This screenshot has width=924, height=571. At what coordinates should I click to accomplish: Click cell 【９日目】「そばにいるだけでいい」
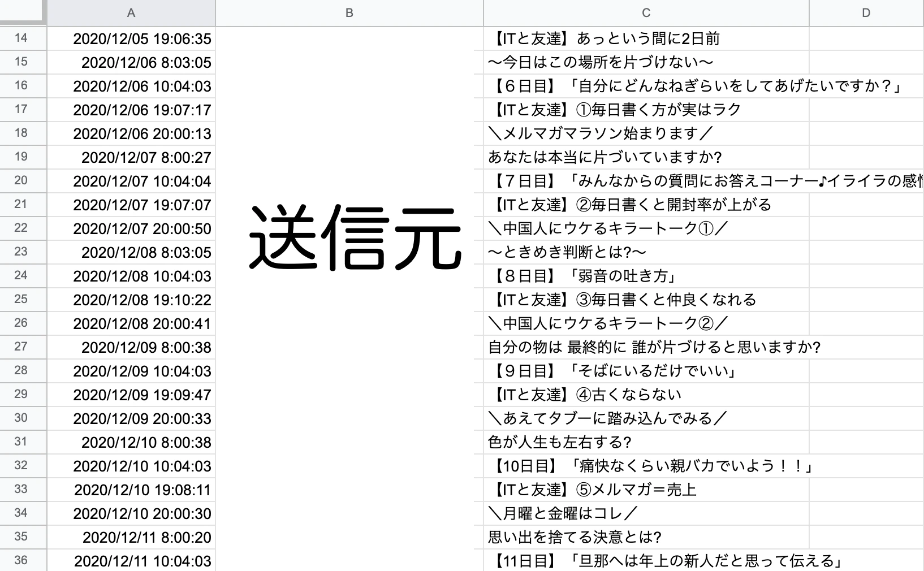[x=646, y=371]
